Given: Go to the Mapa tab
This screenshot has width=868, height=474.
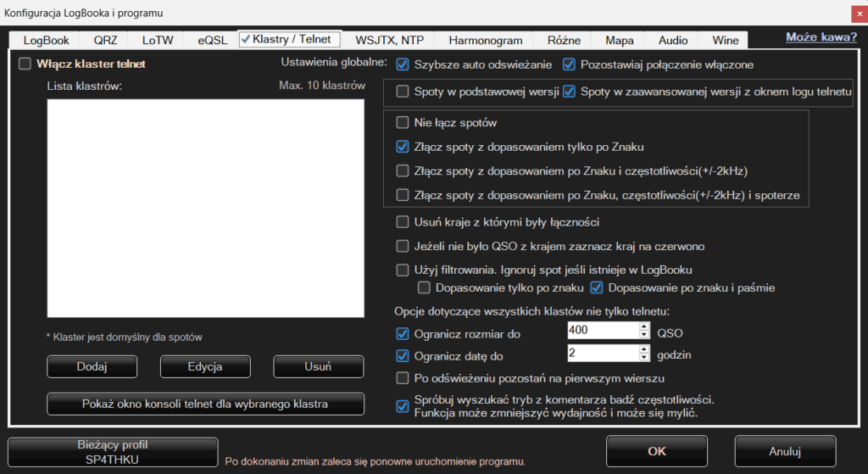Looking at the screenshot, I should tap(619, 40).
